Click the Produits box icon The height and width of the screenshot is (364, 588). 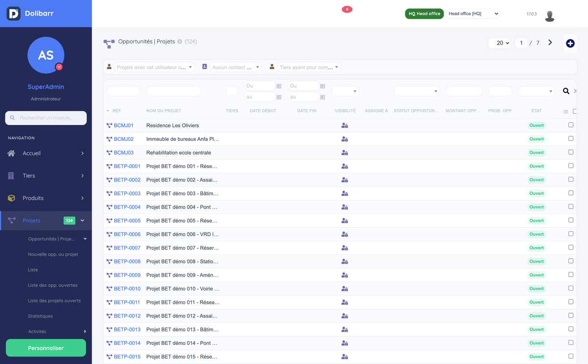(11, 198)
